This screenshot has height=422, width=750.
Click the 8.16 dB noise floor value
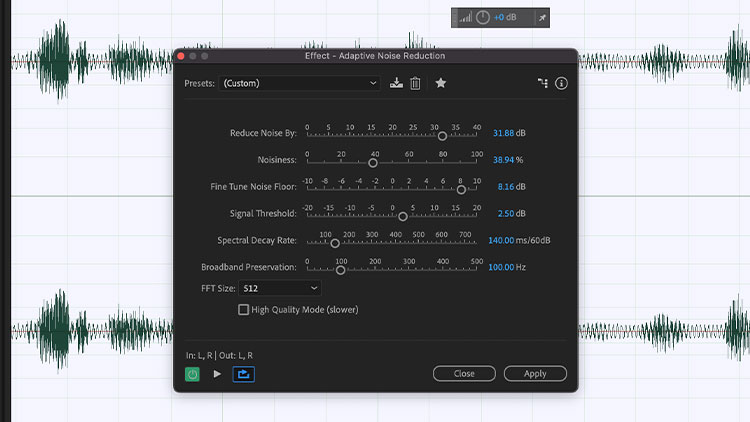click(x=506, y=187)
